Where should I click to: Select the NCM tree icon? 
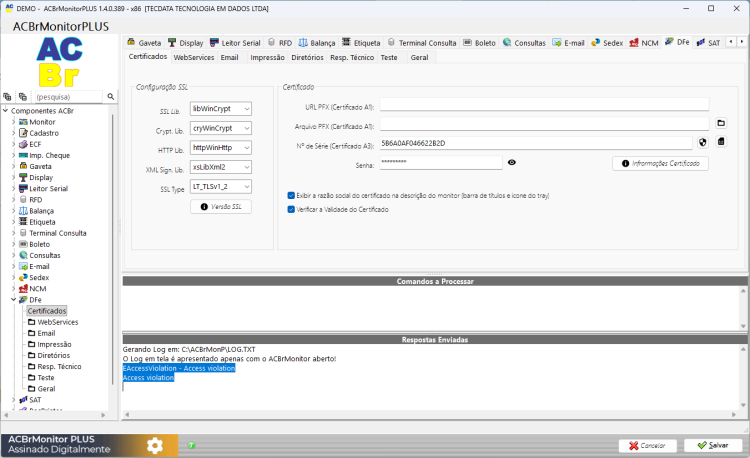(x=23, y=288)
